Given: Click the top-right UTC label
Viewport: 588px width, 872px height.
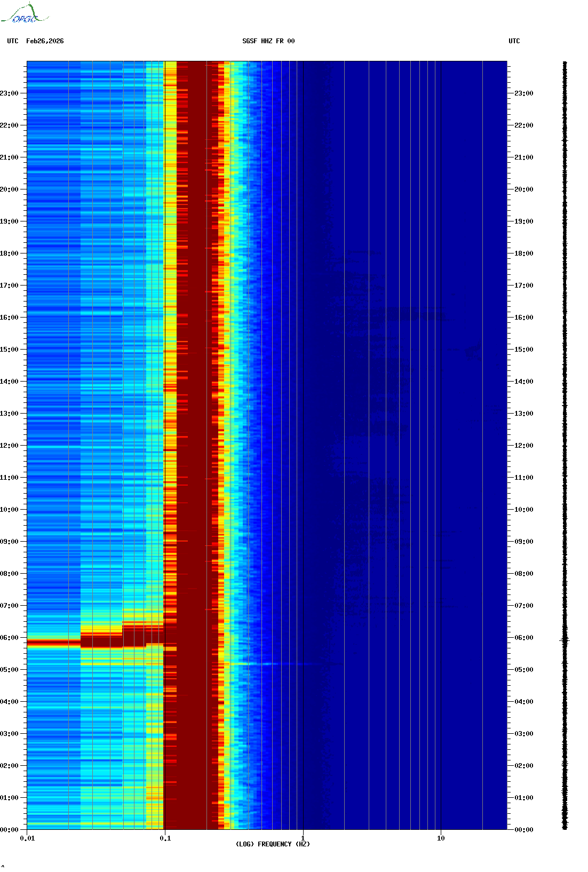Looking at the screenshot, I should tap(514, 41).
